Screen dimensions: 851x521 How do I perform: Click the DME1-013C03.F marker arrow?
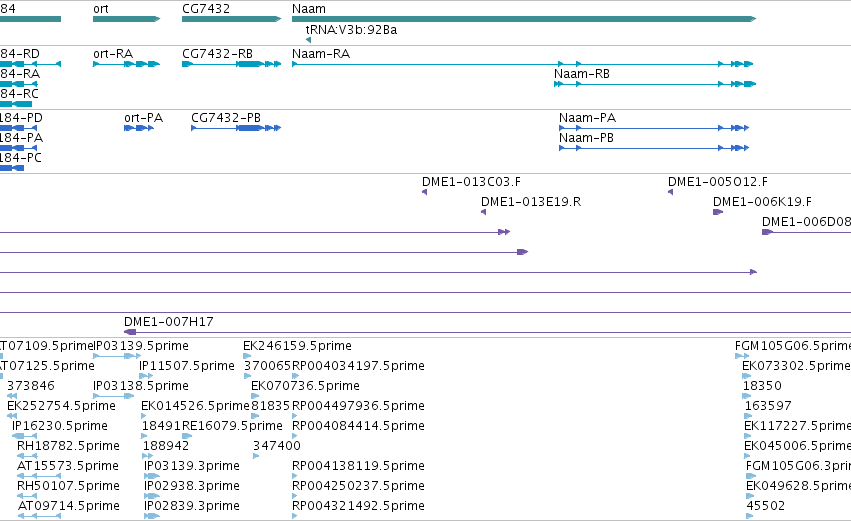(424, 192)
